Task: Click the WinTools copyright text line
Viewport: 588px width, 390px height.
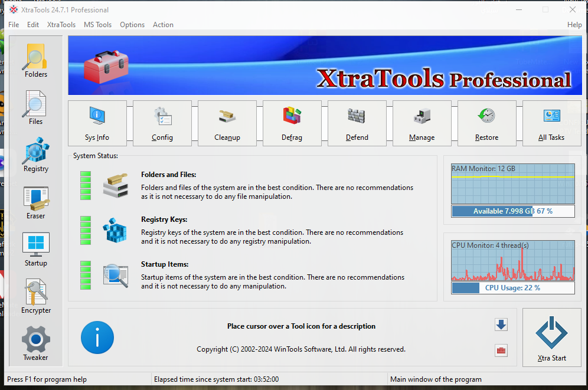Action: click(301, 349)
